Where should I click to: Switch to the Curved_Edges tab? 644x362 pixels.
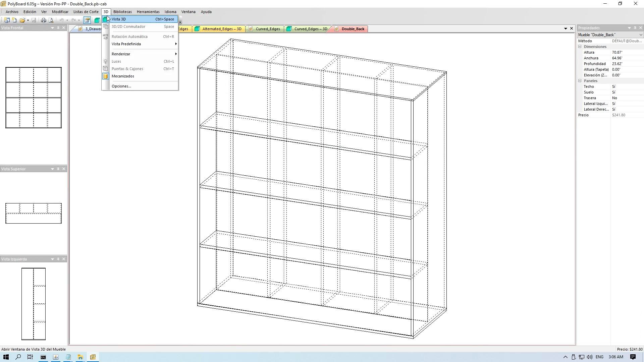click(x=268, y=29)
